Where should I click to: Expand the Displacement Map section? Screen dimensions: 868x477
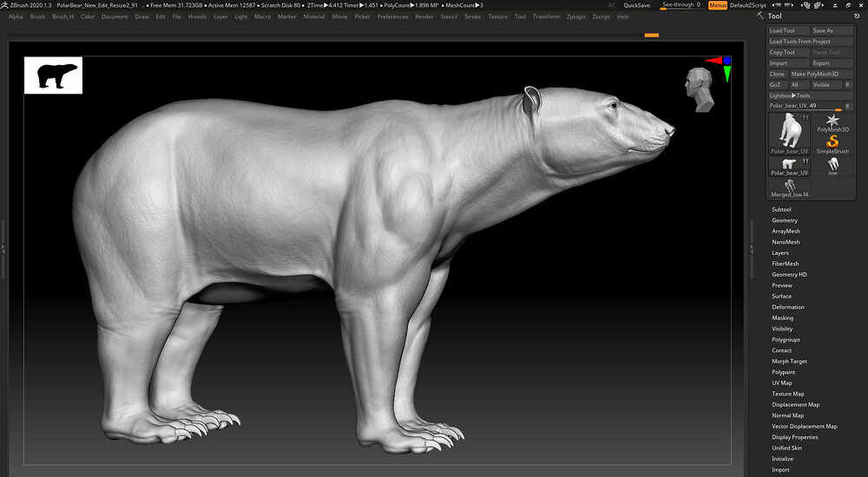(x=795, y=404)
